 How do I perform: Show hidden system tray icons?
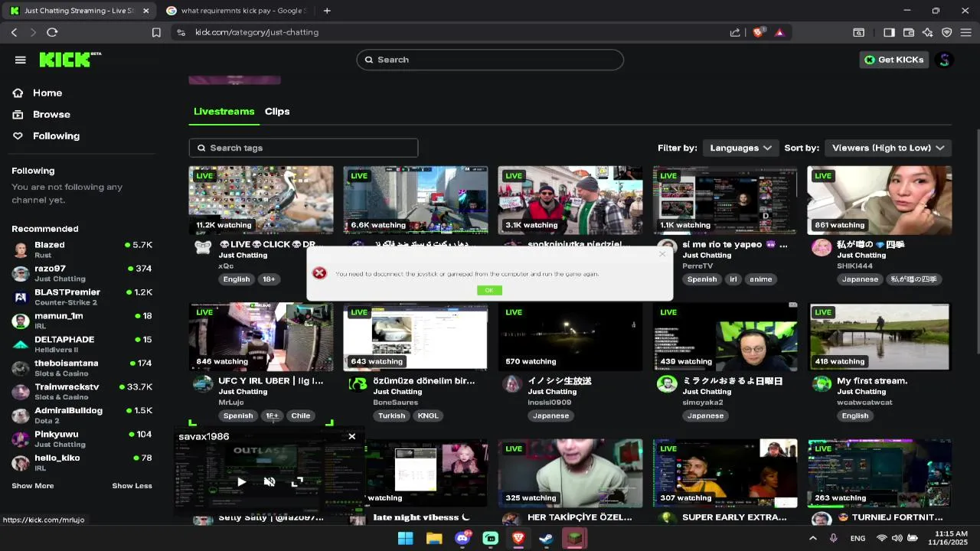(x=812, y=538)
